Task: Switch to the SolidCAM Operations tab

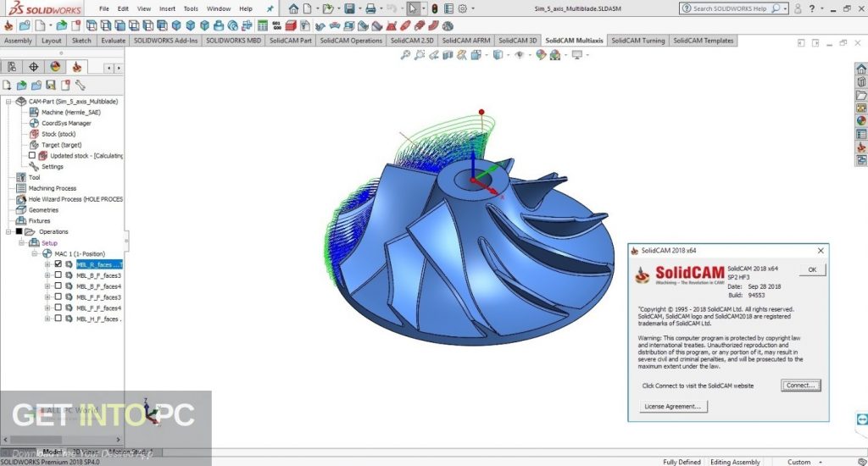Action: click(351, 41)
